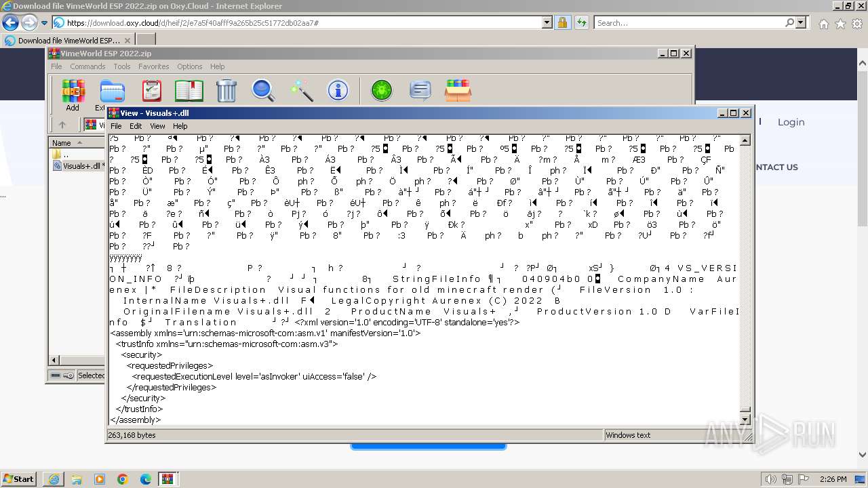The height and width of the screenshot is (488, 868).
Task: Open WinRAR Tools menu
Action: click(x=122, y=66)
